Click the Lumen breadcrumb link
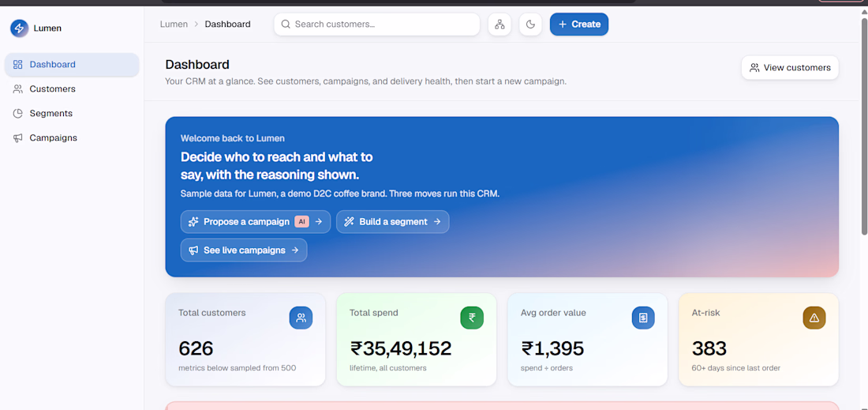This screenshot has height=410, width=868. click(x=174, y=24)
